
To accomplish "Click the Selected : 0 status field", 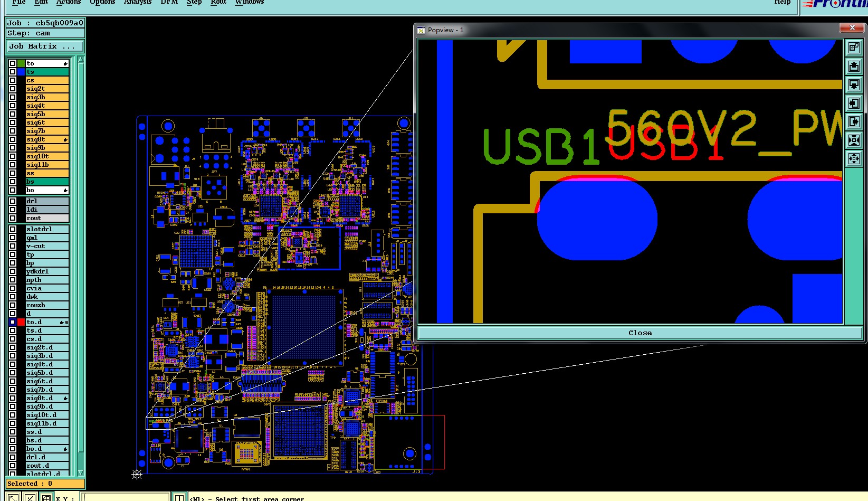I will pos(45,484).
